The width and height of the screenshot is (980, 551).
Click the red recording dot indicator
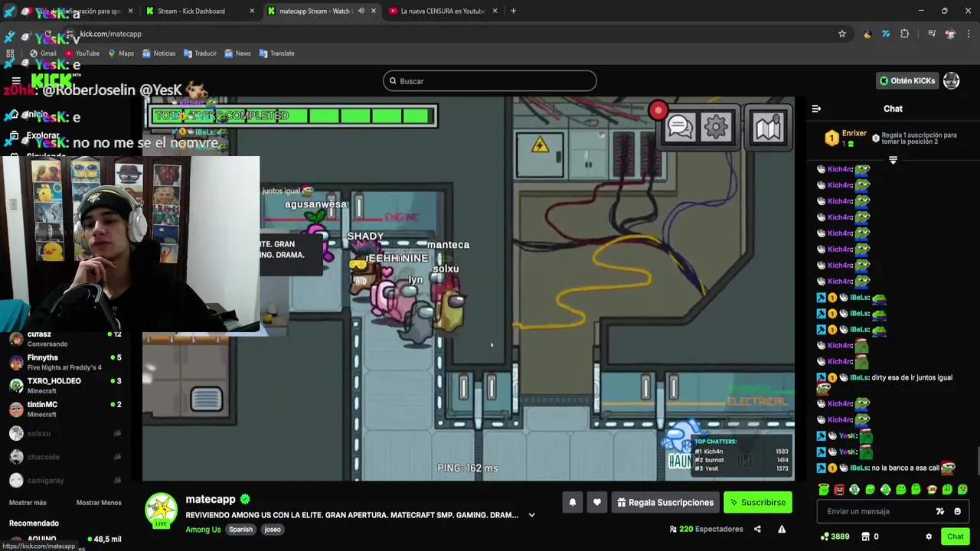[658, 111]
